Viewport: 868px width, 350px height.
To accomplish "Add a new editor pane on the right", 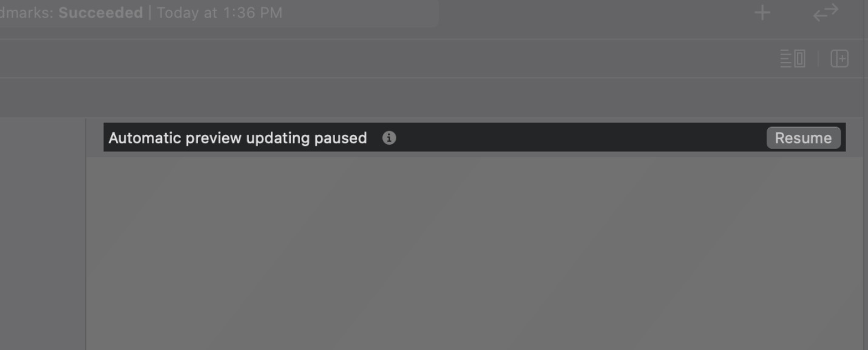I will (x=839, y=59).
